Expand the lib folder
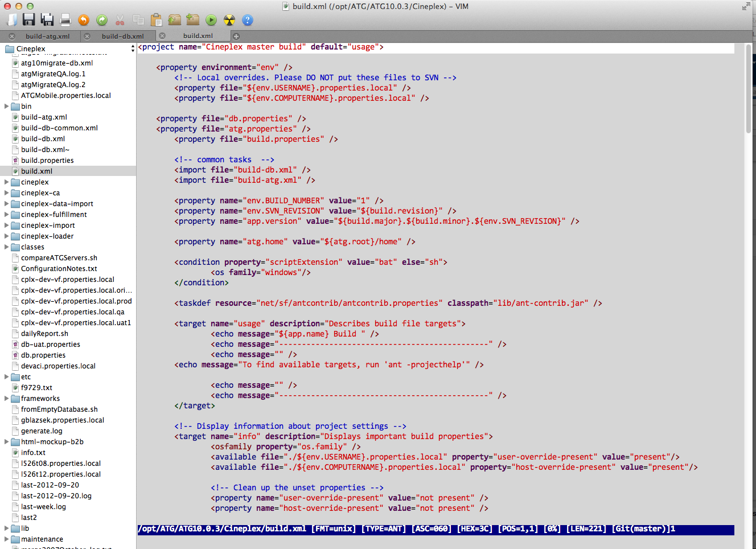 tap(6, 528)
